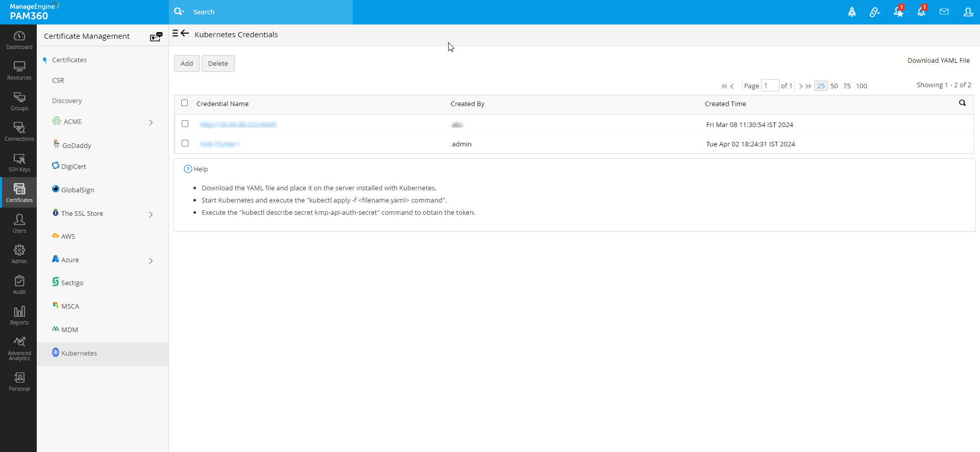Open Groups from the sidebar
The image size is (980, 452).
pos(19,101)
